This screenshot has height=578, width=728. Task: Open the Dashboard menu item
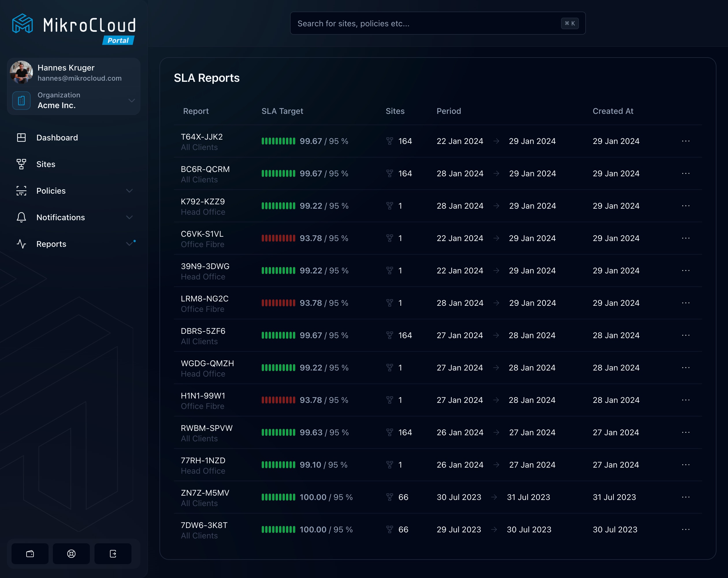pos(57,138)
